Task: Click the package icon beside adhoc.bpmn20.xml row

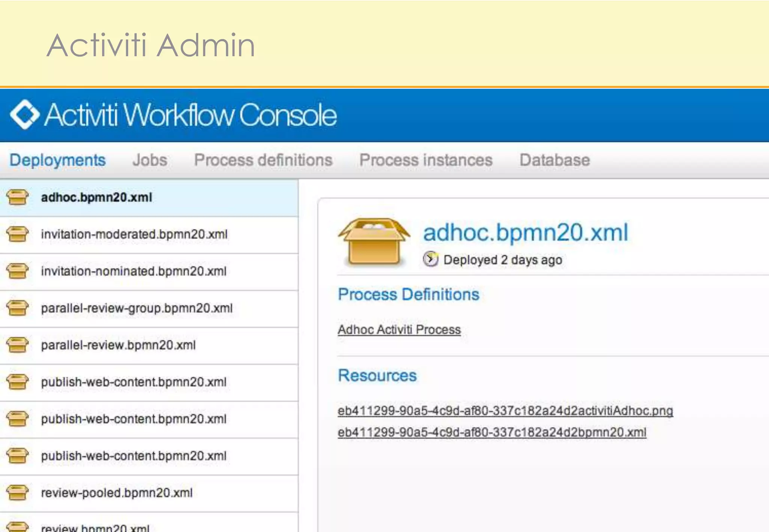Action: (x=17, y=197)
